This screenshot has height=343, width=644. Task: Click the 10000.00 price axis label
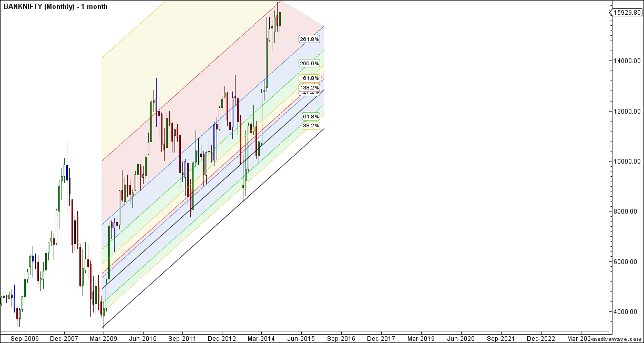[627, 162]
